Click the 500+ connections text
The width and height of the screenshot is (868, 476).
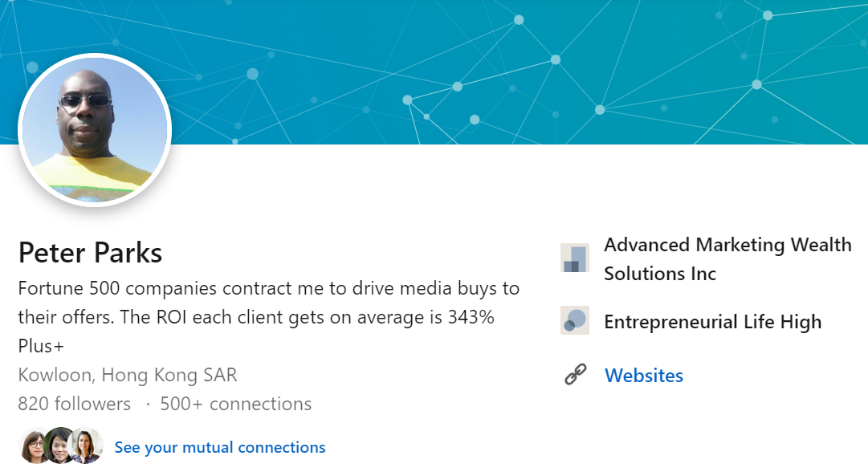[236, 404]
